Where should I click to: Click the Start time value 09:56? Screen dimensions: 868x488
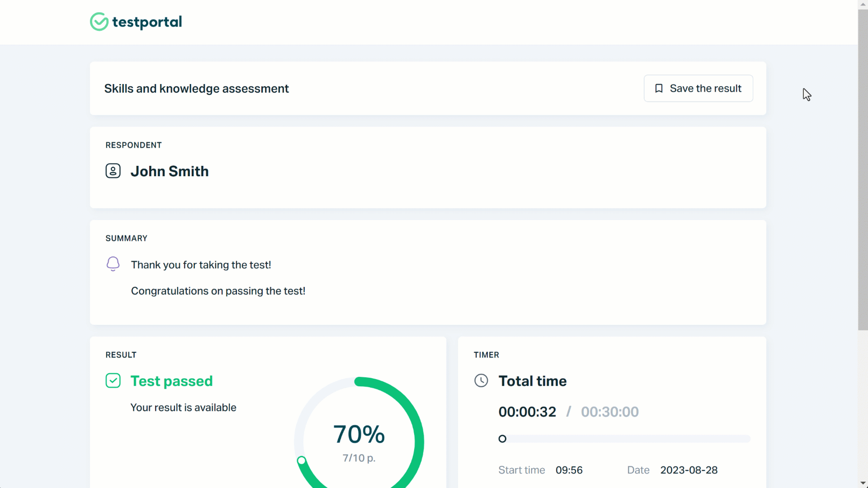569,470
